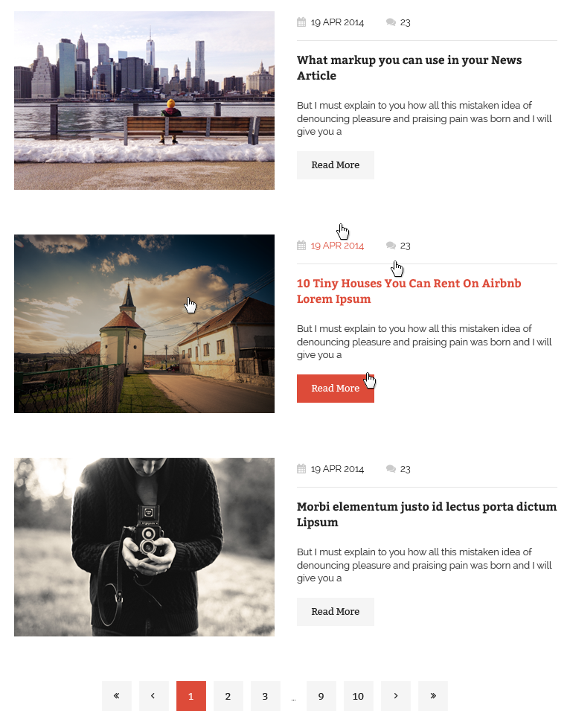The height and width of the screenshot is (728, 570).
Task: Click comments icon on Tiny Houses post
Action: (x=391, y=245)
